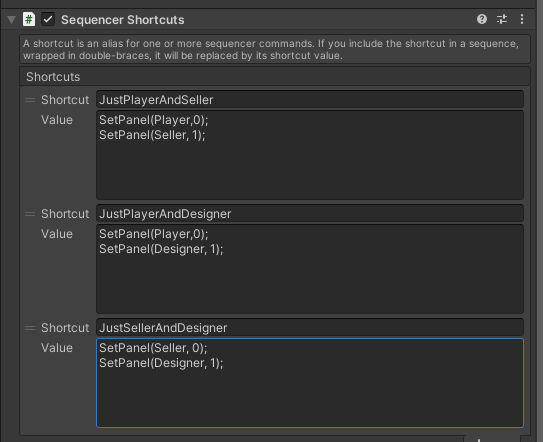Disable the Sequencer Shortcuts component checkbox

click(x=48, y=19)
